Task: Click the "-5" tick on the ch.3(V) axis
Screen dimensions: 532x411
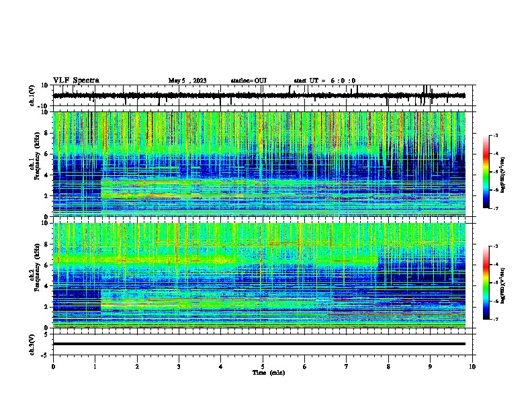Action: click(x=46, y=355)
